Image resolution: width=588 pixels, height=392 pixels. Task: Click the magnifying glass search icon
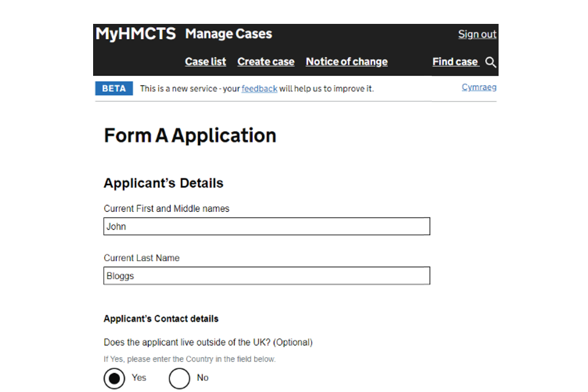coord(491,62)
